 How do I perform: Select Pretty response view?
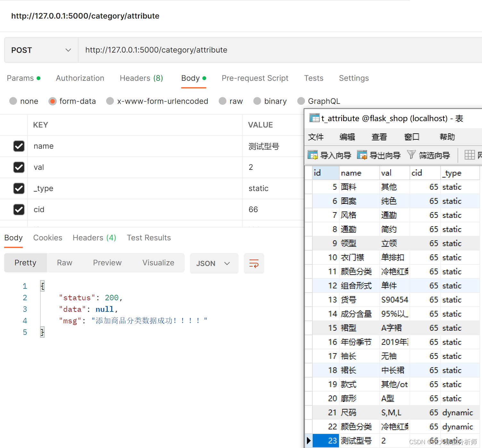25,263
